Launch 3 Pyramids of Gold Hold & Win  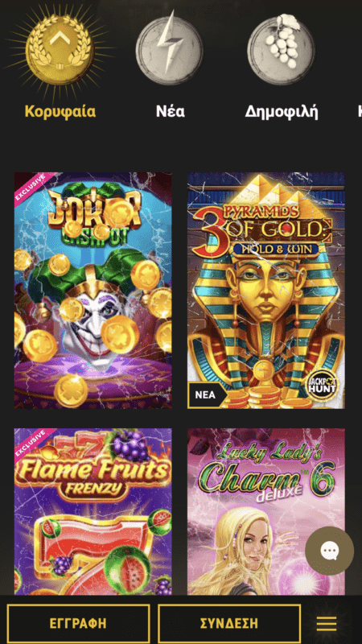[266, 291]
